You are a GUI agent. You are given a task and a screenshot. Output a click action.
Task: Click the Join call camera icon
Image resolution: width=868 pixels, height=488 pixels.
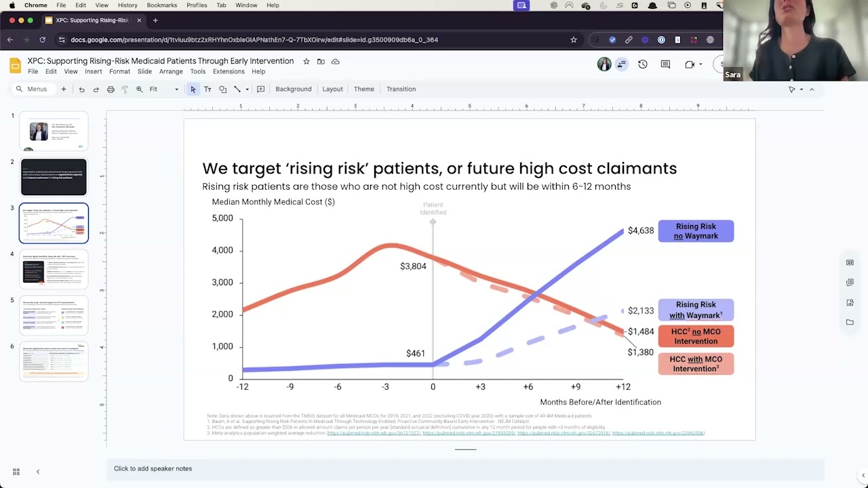click(x=690, y=64)
